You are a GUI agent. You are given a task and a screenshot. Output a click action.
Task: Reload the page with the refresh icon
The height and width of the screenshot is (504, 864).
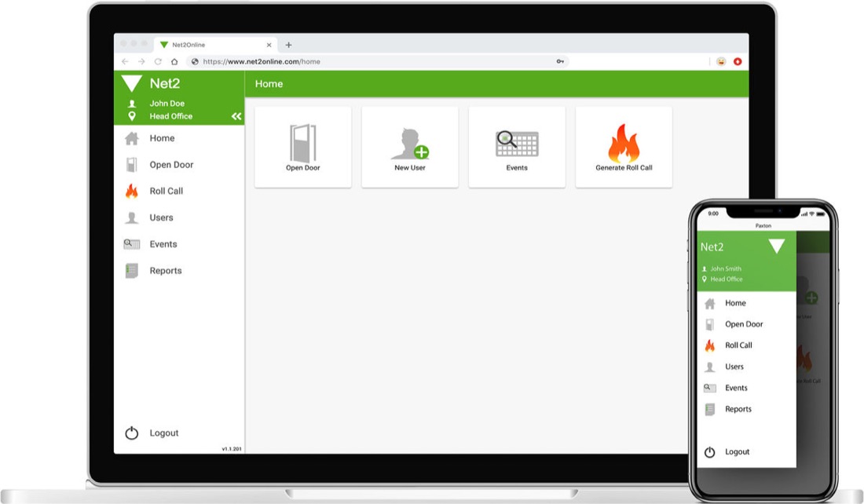click(x=158, y=62)
